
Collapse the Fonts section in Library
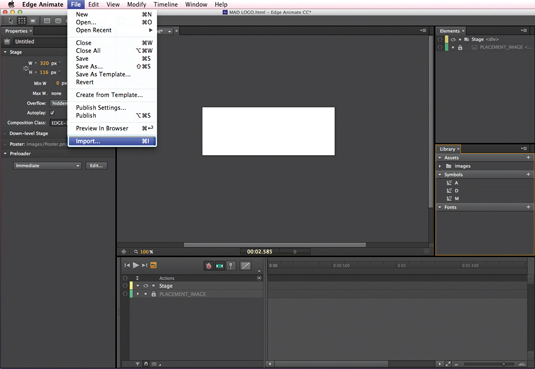pos(440,207)
